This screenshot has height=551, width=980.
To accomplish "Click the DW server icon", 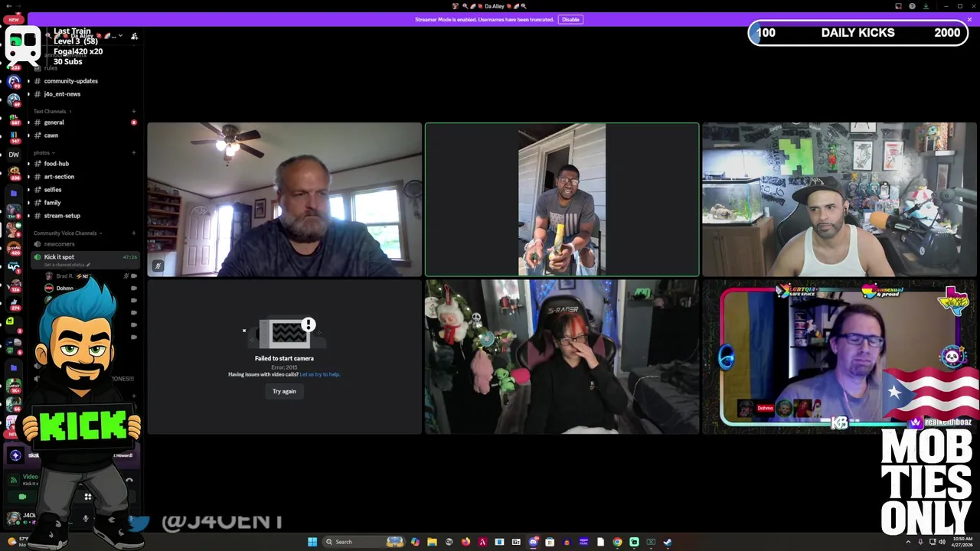I will pos(14,155).
